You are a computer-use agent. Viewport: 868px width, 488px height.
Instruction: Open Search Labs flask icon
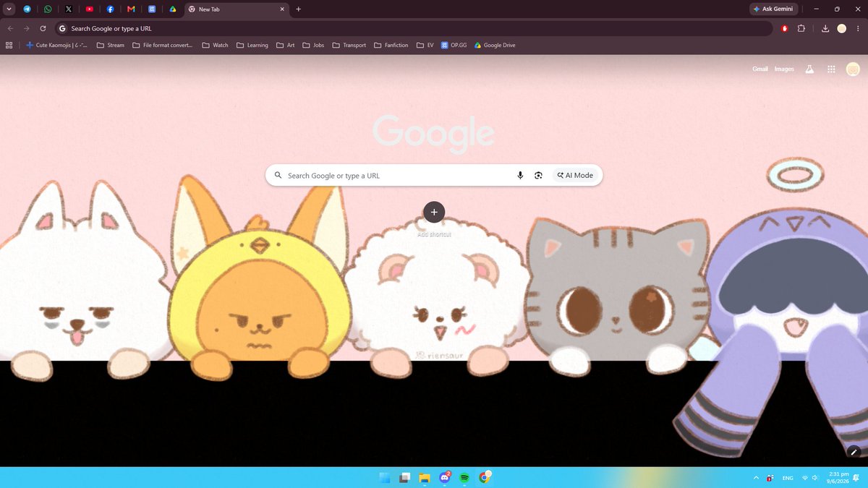[810, 69]
